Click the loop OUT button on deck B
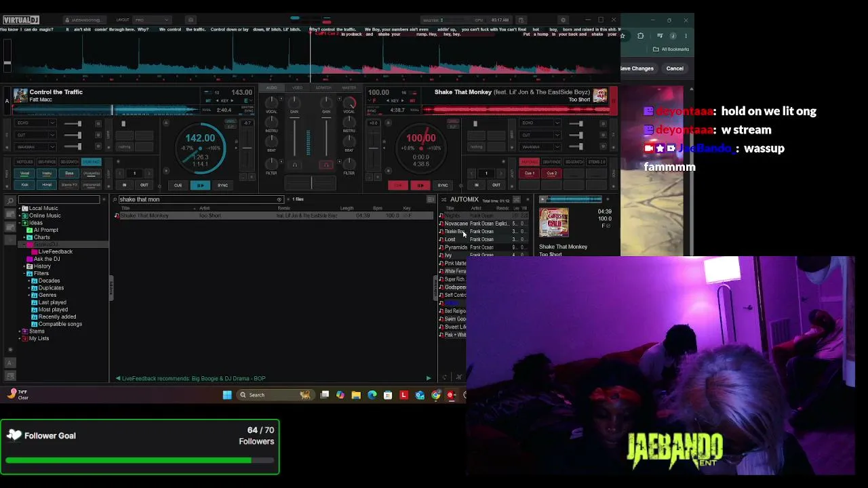The image size is (868, 488). coord(496,185)
